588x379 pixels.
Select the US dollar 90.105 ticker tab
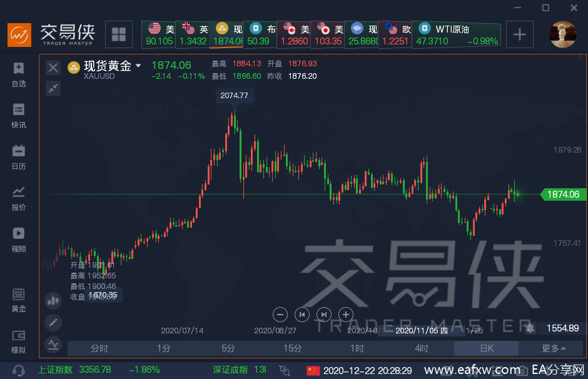pyautogui.click(x=159, y=34)
